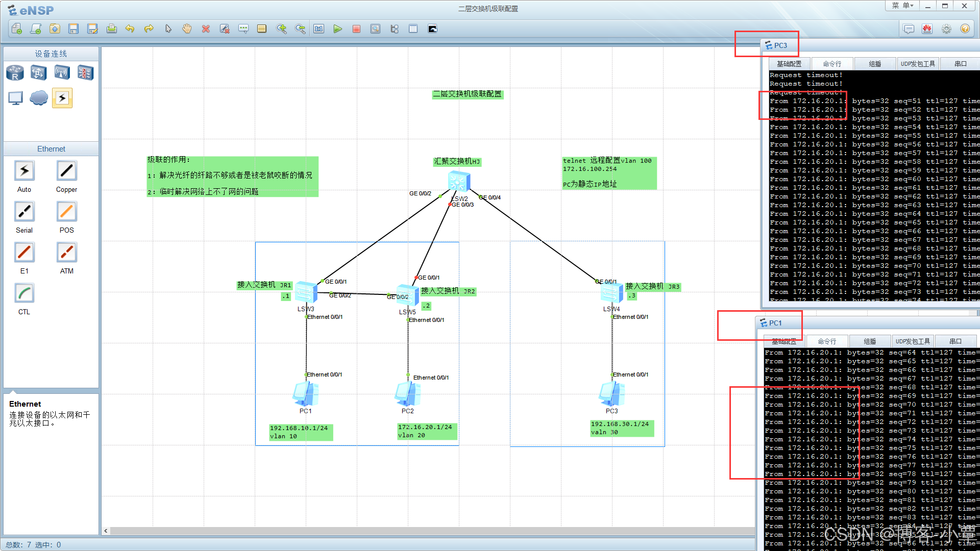The width and height of the screenshot is (980, 551).
Task: Select the router device category icon
Action: tap(15, 73)
